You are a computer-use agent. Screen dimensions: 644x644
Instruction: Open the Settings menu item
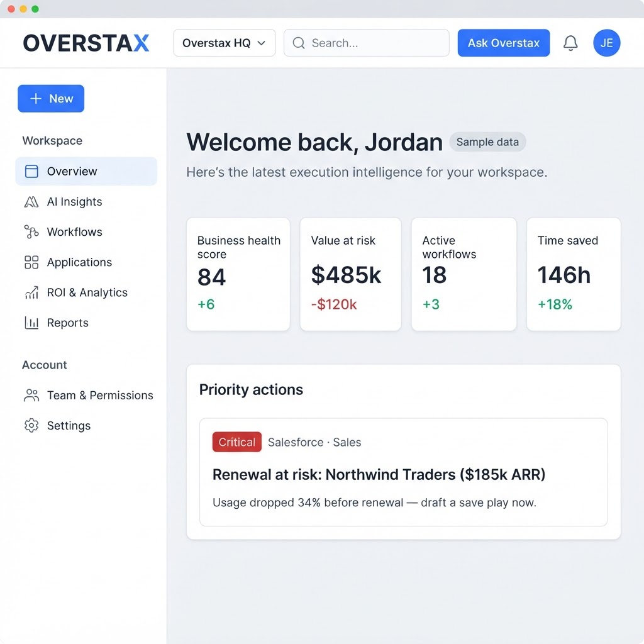(86, 426)
